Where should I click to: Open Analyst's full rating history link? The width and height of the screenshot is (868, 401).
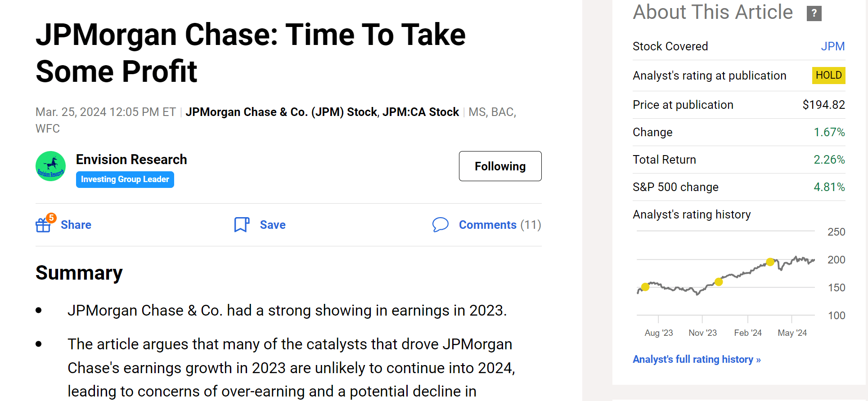pos(696,359)
